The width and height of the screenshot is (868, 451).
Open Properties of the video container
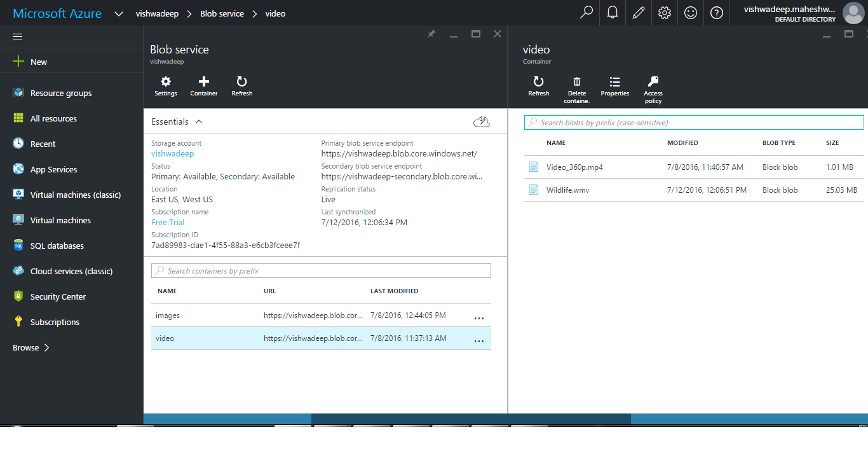(x=615, y=87)
